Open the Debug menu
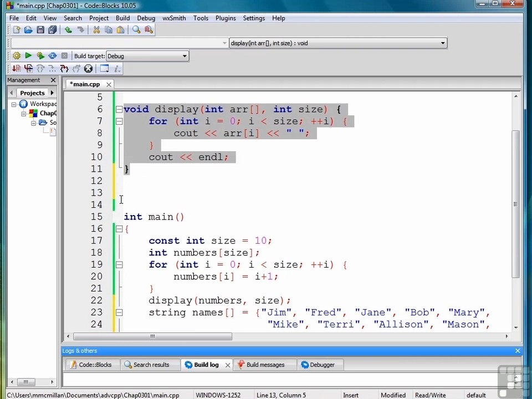The height and width of the screenshot is (399, 532). (x=146, y=18)
